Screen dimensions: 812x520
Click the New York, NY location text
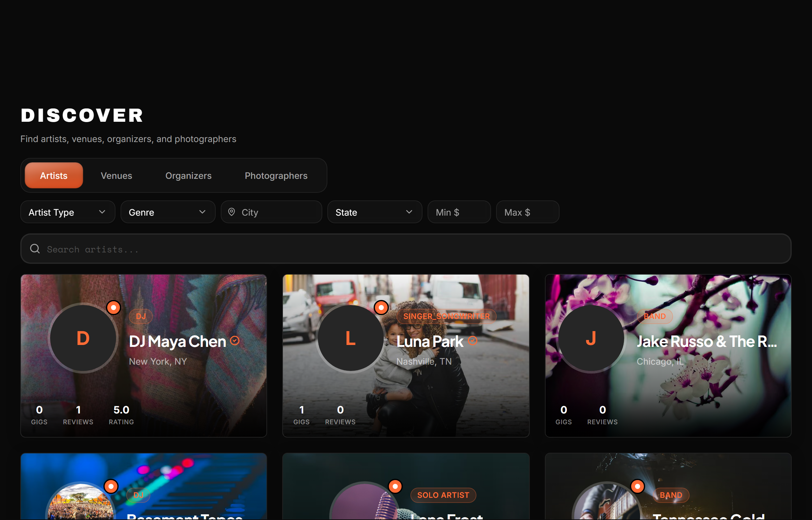click(x=158, y=361)
